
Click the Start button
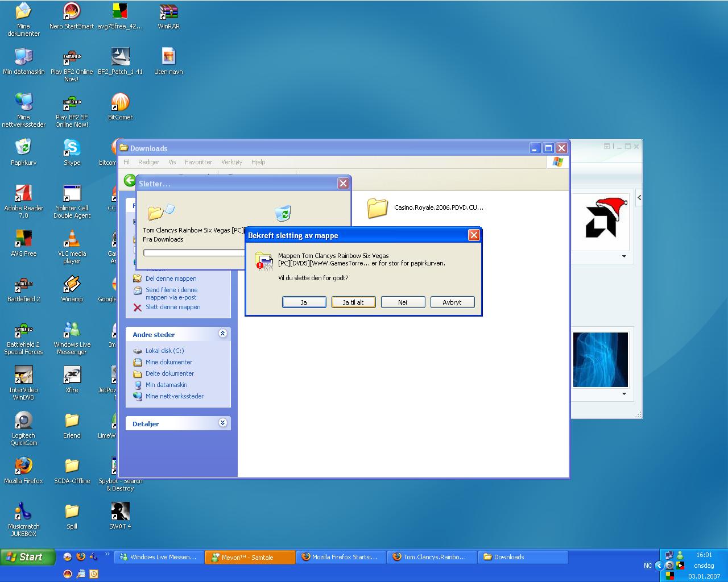pos(27,557)
